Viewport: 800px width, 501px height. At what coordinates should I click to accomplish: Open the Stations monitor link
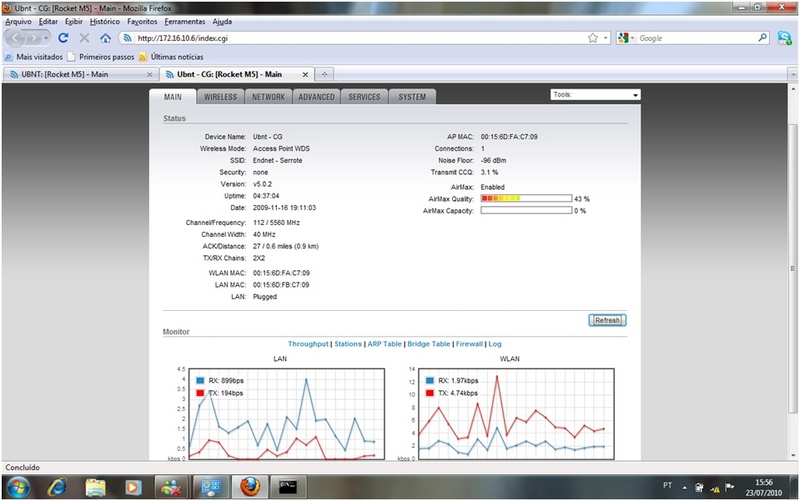tap(348, 344)
